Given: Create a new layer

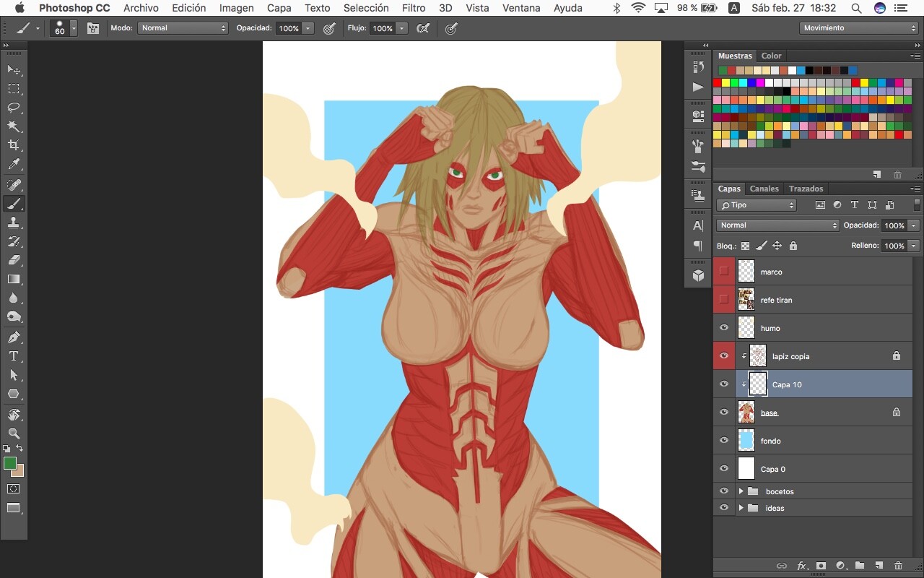Looking at the screenshot, I should coord(879,566).
